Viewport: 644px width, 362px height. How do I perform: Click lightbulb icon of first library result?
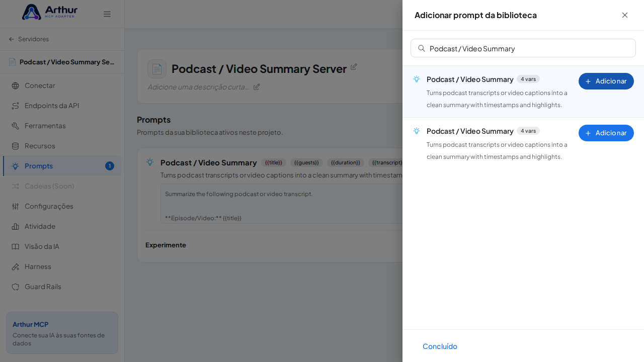coord(417,79)
